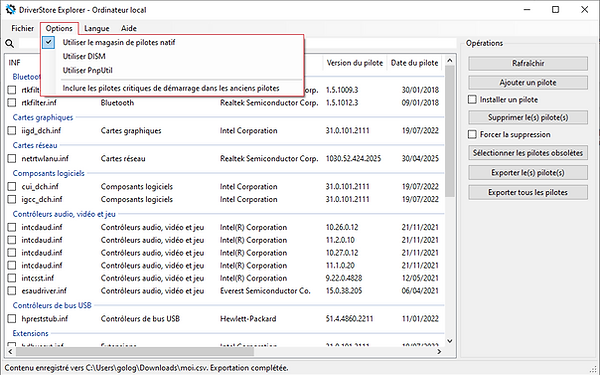The width and height of the screenshot is (600, 375).
Task: Click Ajouter un pilote button
Action: point(528,83)
